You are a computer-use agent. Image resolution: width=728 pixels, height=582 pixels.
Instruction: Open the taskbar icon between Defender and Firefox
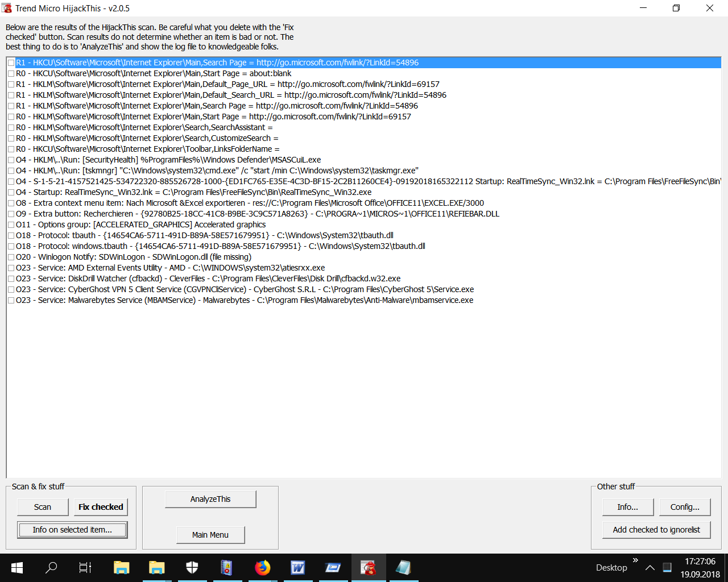point(227,567)
